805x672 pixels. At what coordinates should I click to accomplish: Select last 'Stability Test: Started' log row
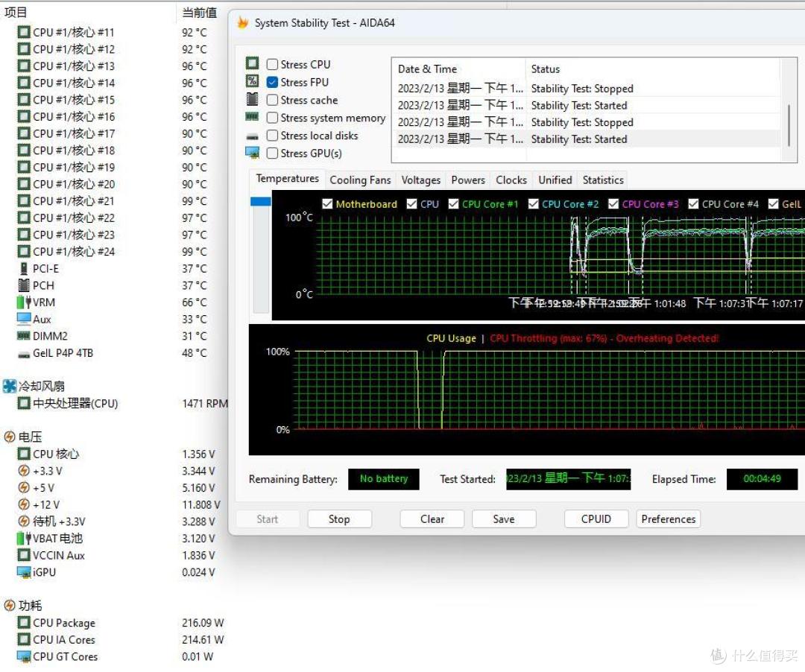pyautogui.click(x=588, y=139)
